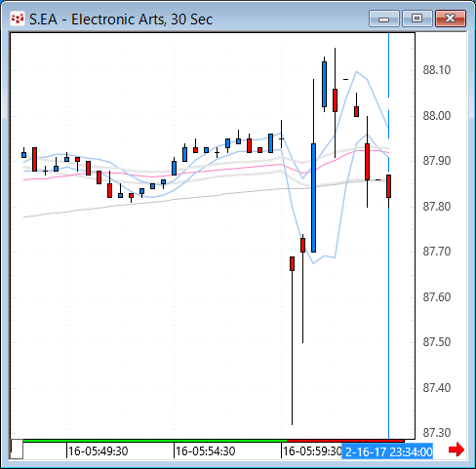Click the red scroll-right arrow on the time axis

click(x=456, y=449)
